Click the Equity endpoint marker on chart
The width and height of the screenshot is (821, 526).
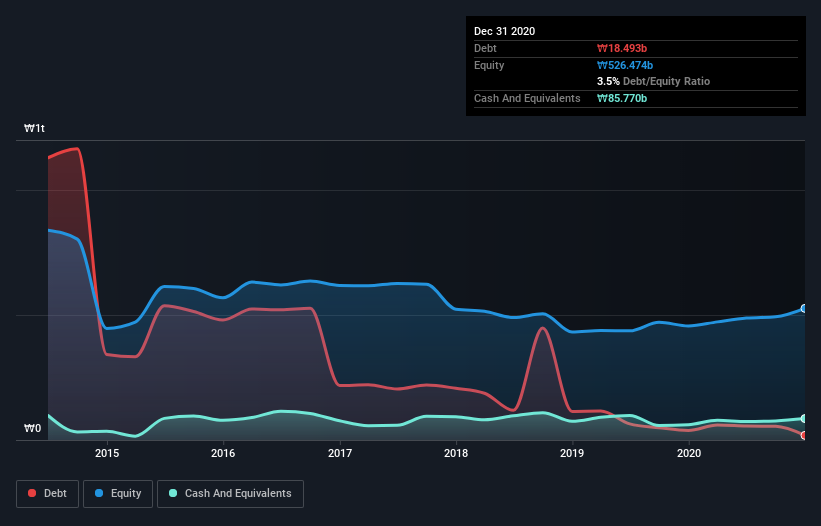click(804, 309)
